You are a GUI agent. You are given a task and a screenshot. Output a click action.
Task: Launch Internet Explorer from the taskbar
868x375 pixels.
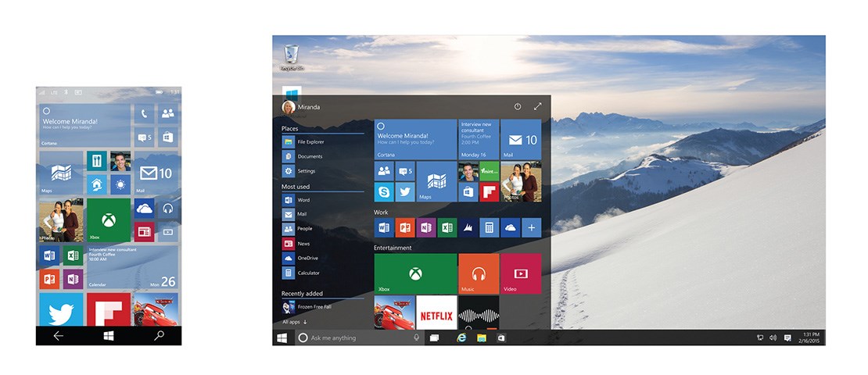[461, 338]
